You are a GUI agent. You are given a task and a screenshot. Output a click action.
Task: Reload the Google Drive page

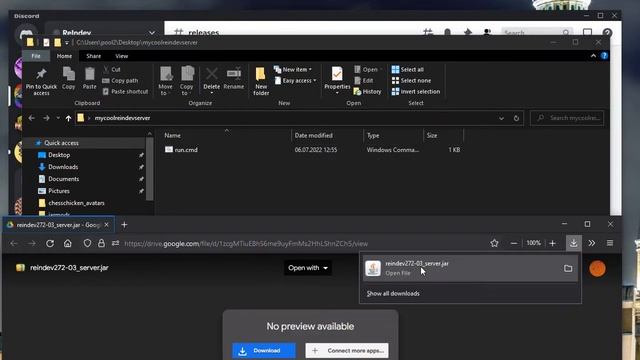point(50,243)
